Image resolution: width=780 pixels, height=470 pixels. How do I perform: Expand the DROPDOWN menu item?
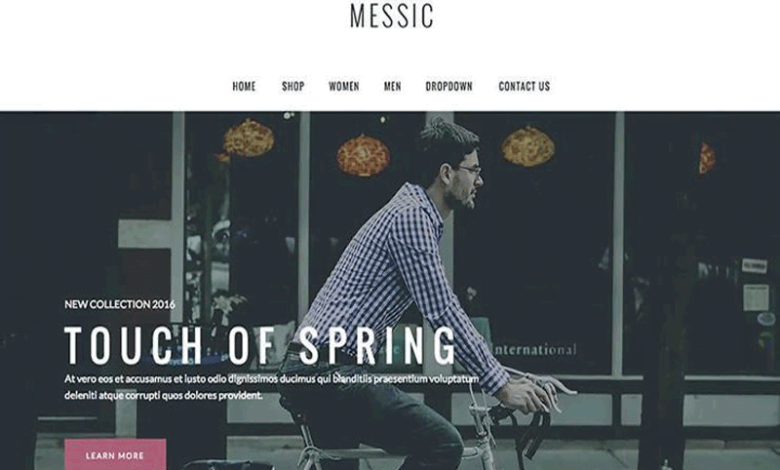point(449,87)
